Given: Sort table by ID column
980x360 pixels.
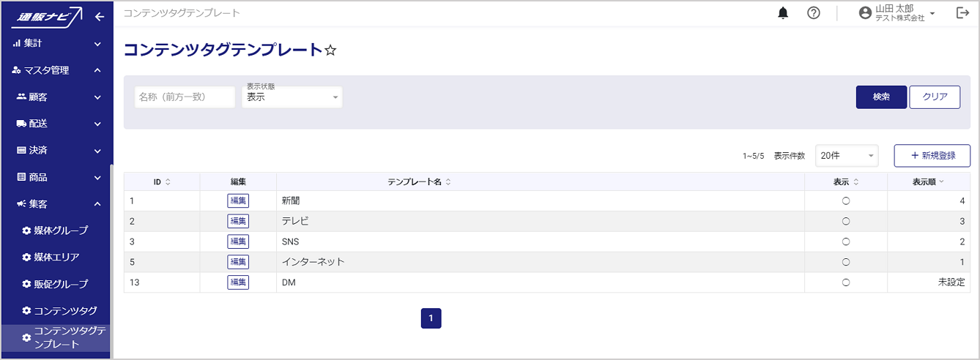Looking at the screenshot, I should [x=162, y=181].
